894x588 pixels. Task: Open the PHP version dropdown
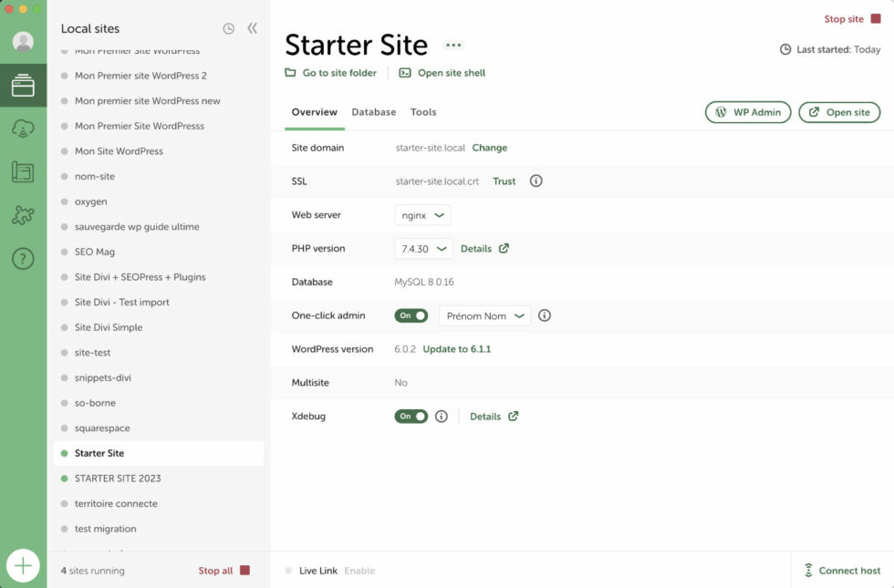pyautogui.click(x=423, y=248)
